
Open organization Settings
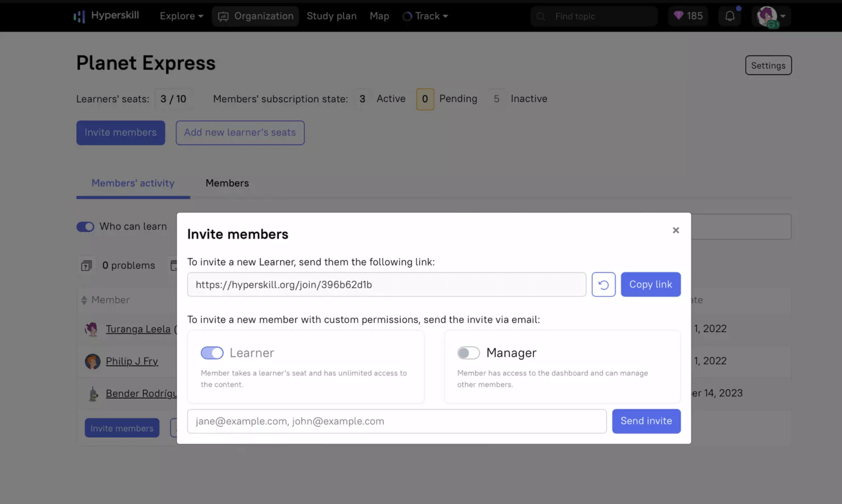click(x=768, y=65)
